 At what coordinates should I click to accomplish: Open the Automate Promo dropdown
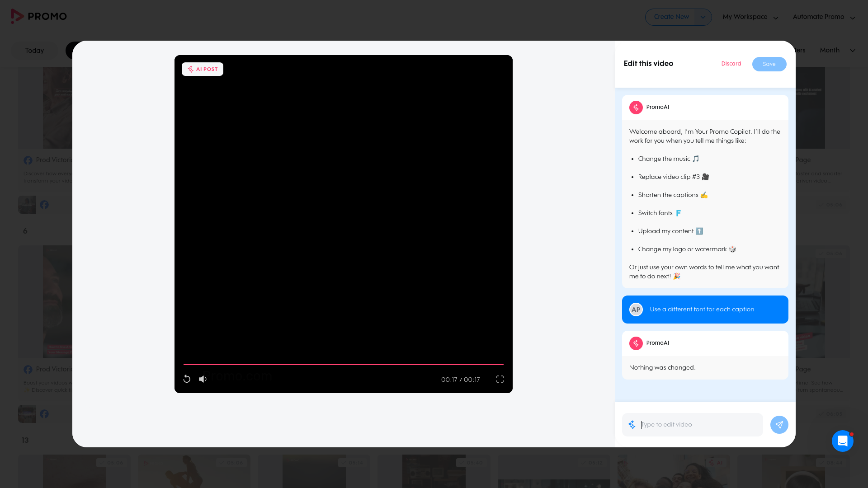[824, 17]
